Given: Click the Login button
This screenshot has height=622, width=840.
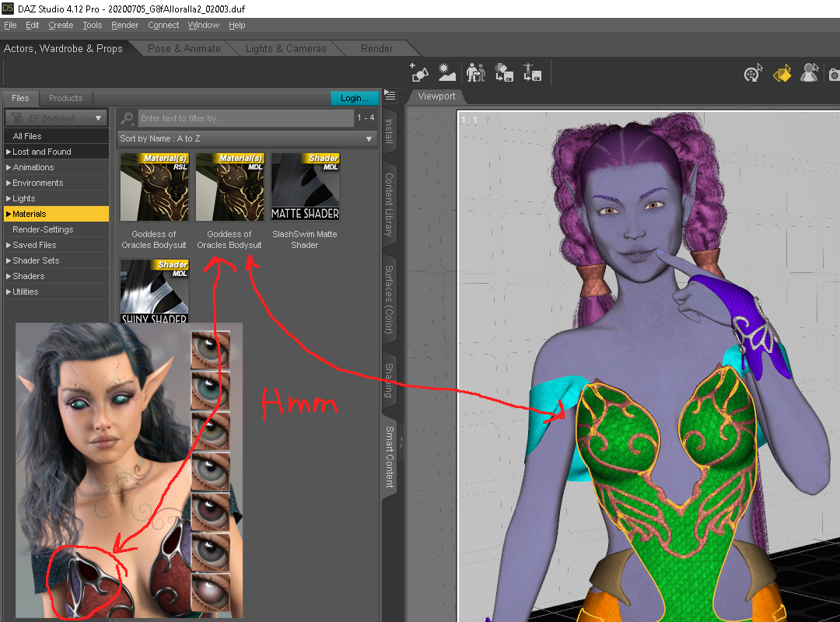Looking at the screenshot, I should pyautogui.click(x=354, y=98).
